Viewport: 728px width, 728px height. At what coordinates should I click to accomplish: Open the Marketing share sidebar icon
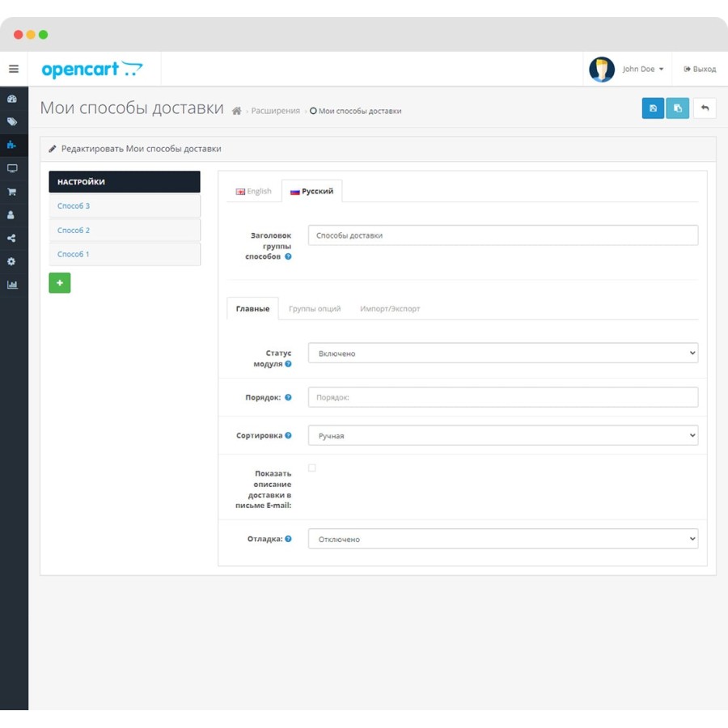pos(11,238)
